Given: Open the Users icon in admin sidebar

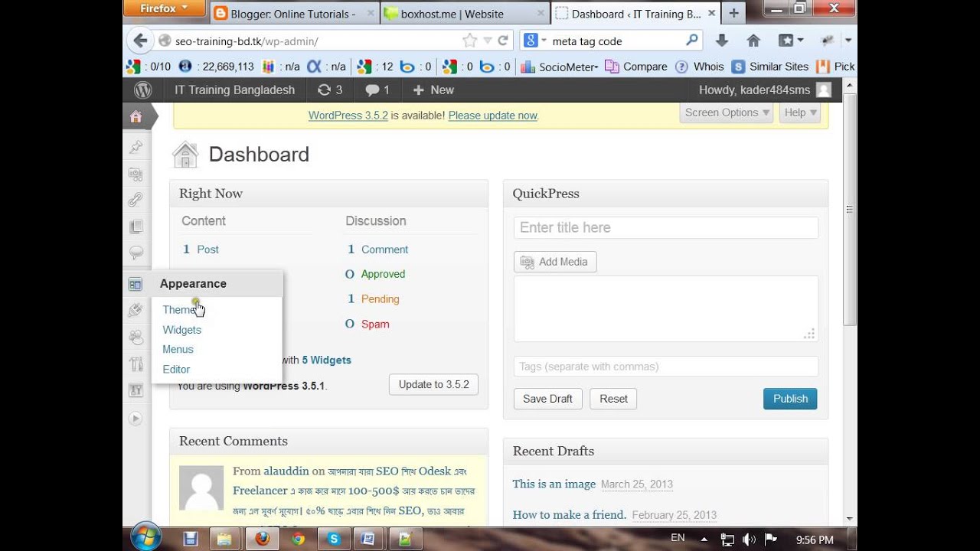Looking at the screenshot, I should (136, 337).
